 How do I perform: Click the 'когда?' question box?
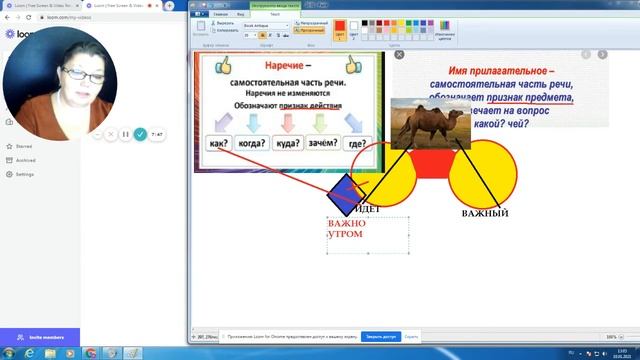[252, 143]
